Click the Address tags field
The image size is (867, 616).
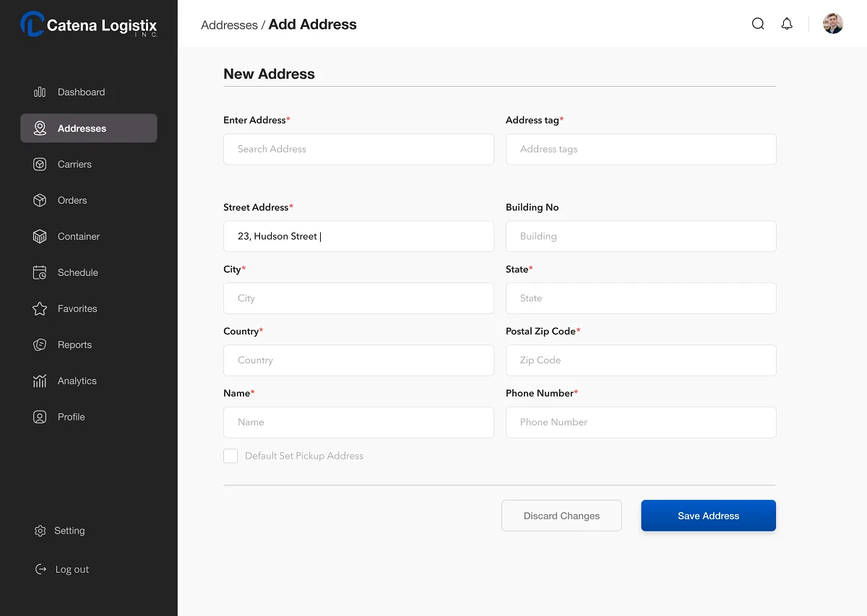pyautogui.click(x=641, y=149)
